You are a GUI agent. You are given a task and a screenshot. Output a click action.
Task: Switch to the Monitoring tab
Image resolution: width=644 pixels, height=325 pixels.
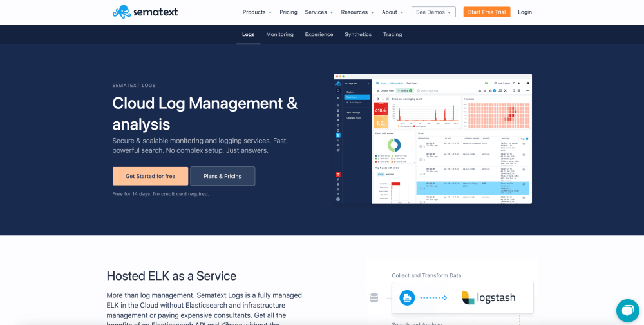tap(279, 34)
